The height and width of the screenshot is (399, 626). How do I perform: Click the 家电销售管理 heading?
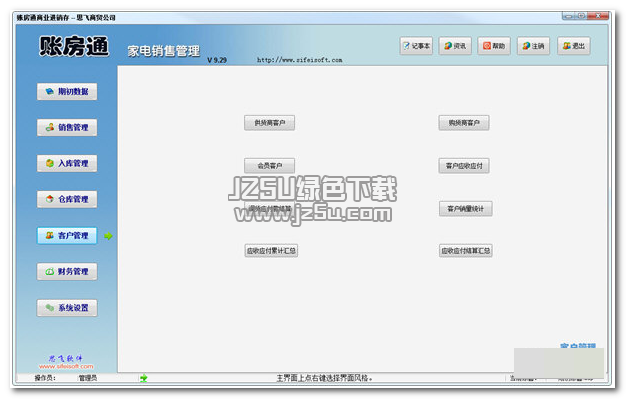pyautogui.click(x=164, y=51)
